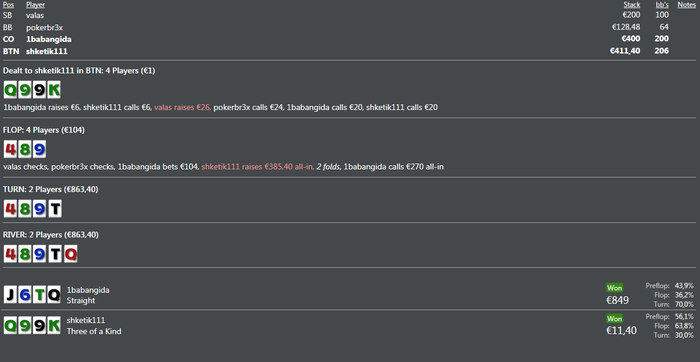Click the green K card in dealt hand
700x362 pixels.
click(x=54, y=90)
